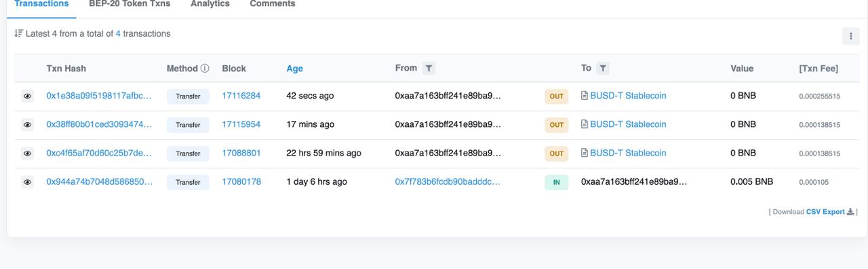Viewport: 868px width, 269px height.
Task: Preview transaction 0x944a74b7048d586850 with eye icon
Action: click(28, 182)
